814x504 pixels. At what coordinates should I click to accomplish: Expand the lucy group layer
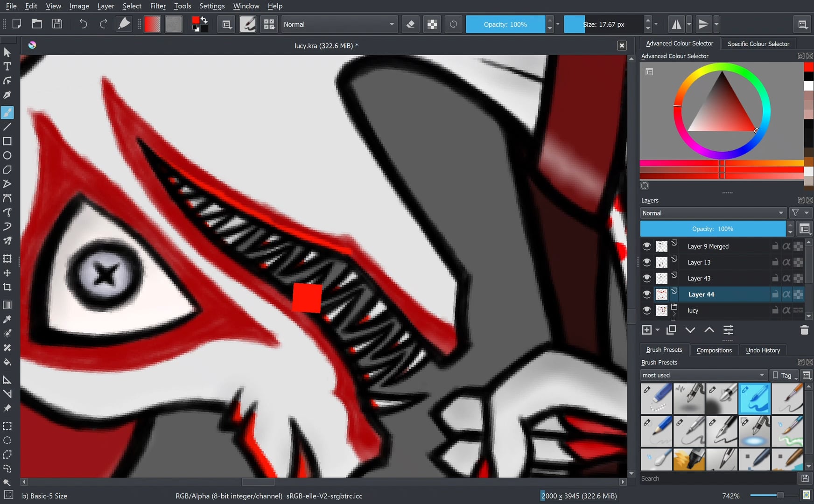[674, 315]
